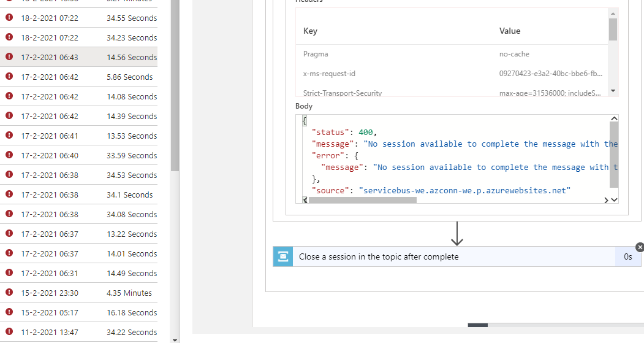Click error icon on run lasting 5.86 Seconds
Viewport: 644px width, 343px height.
coord(9,76)
